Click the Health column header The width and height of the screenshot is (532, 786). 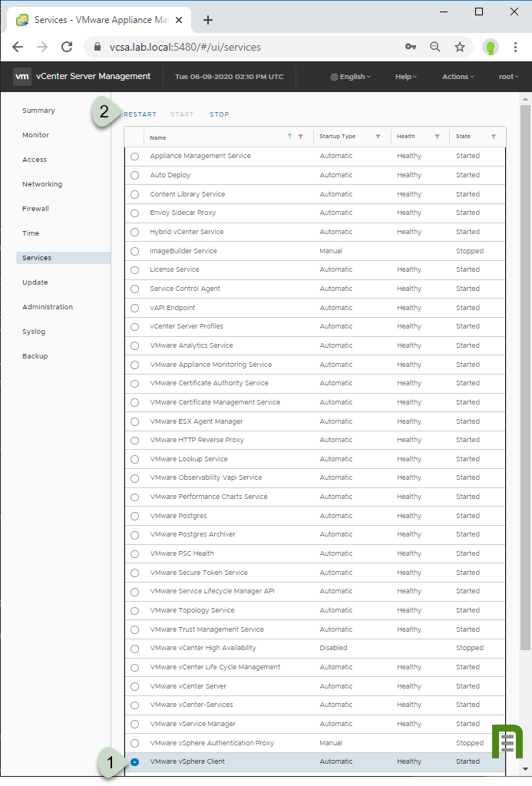(405, 137)
